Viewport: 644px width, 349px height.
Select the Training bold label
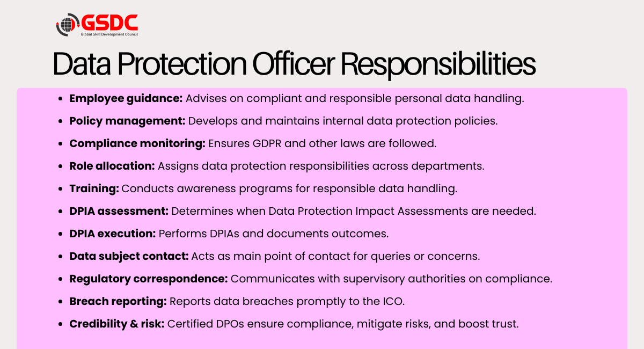[x=94, y=188]
